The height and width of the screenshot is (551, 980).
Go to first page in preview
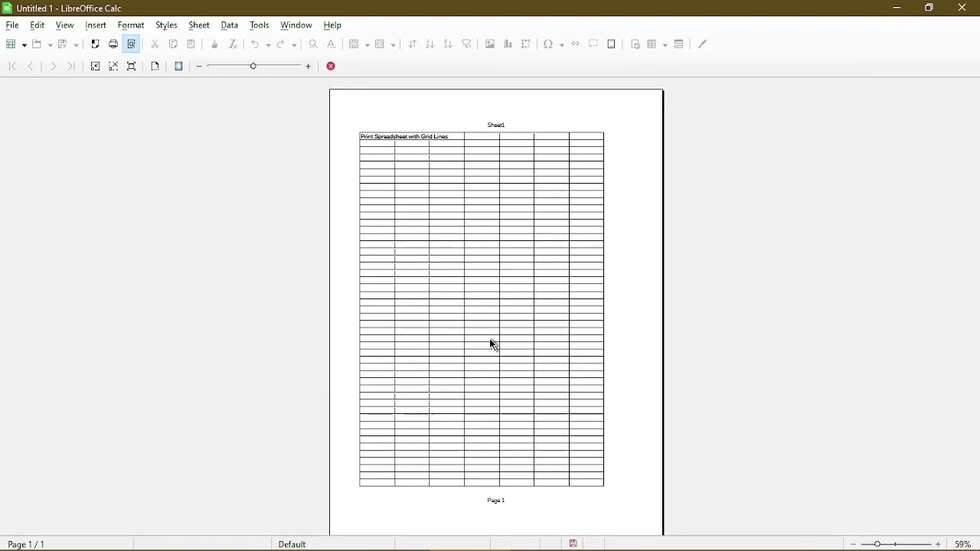tap(13, 67)
